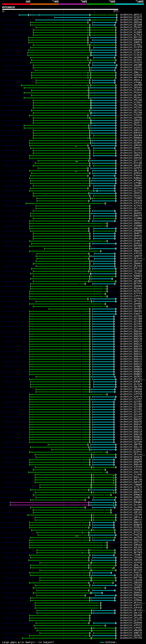Screen dimensions: 146x644
Task: Click the purple 60% identity legend bar
Action: (73, 4)
